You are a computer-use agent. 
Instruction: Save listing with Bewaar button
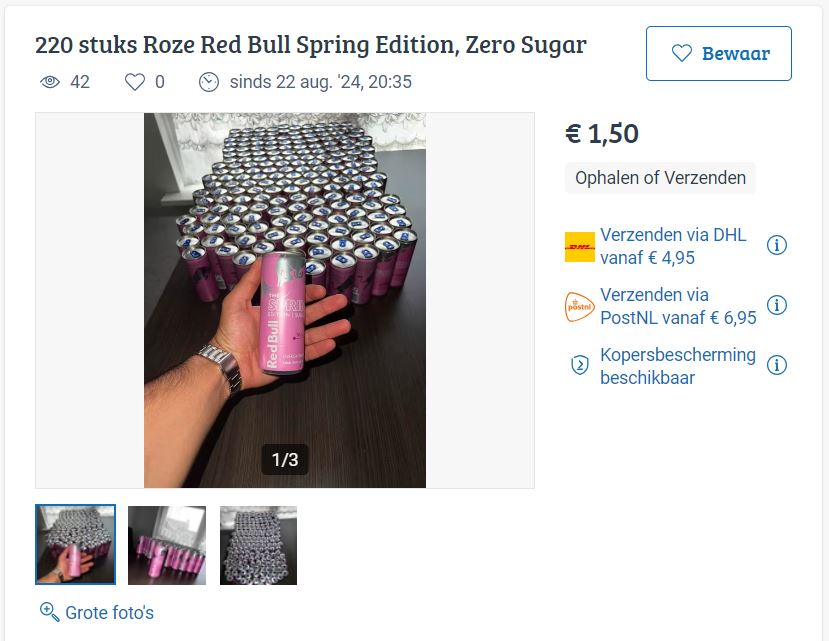pyautogui.click(x=718, y=54)
